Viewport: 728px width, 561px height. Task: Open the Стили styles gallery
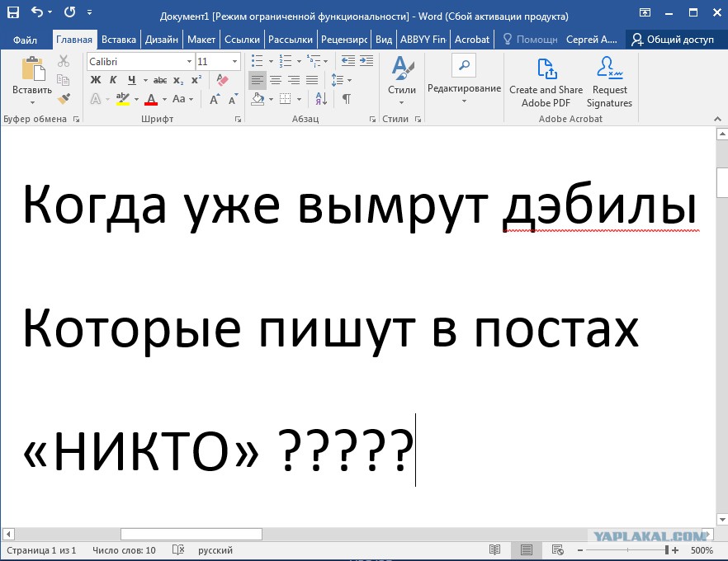tap(402, 80)
